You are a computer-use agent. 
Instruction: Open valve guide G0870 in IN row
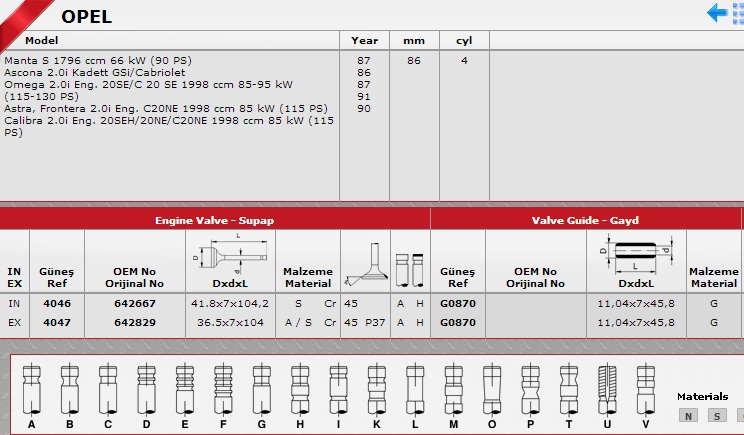coord(456,302)
